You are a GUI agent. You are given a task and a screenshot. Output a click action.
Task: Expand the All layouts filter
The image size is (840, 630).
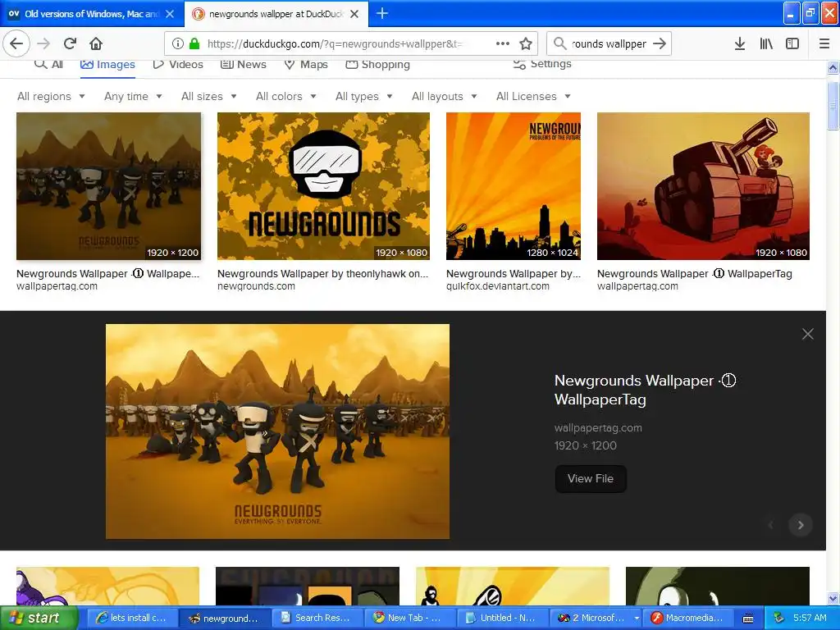pyautogui.click(x=444, y=97)
